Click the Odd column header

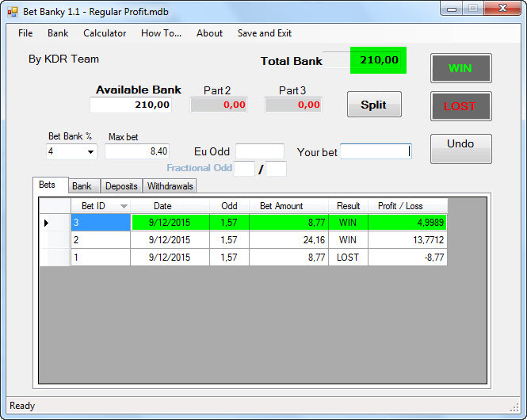pos(229,206)
